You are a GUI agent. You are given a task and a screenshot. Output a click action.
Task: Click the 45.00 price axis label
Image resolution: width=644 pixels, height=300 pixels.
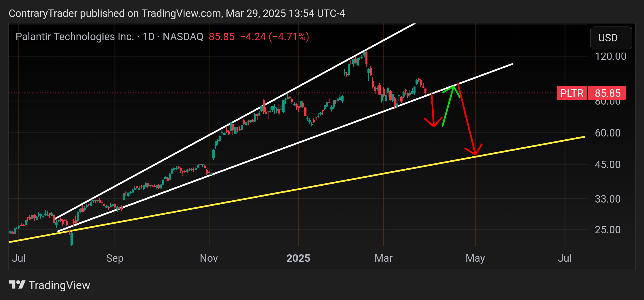(x=608, y=164)
